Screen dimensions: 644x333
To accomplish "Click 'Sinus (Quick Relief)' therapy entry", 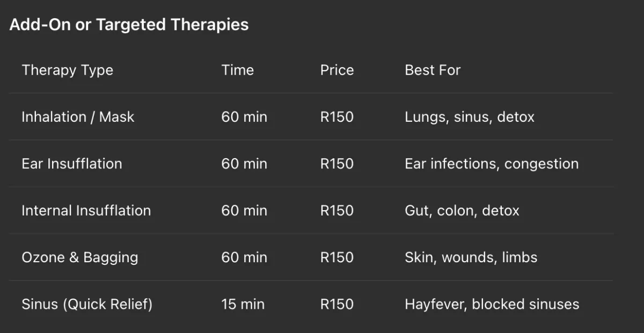I will pos(87,305).
